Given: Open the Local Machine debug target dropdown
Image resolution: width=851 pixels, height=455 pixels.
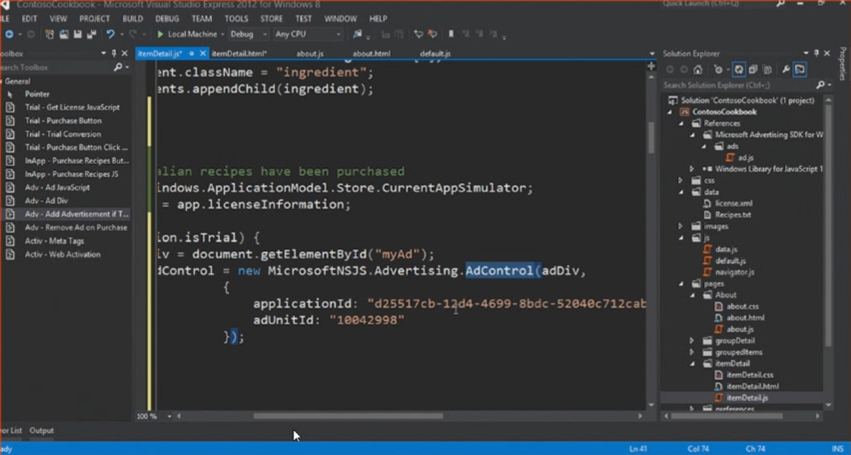Looking at the screenshot, I should 223,34.
